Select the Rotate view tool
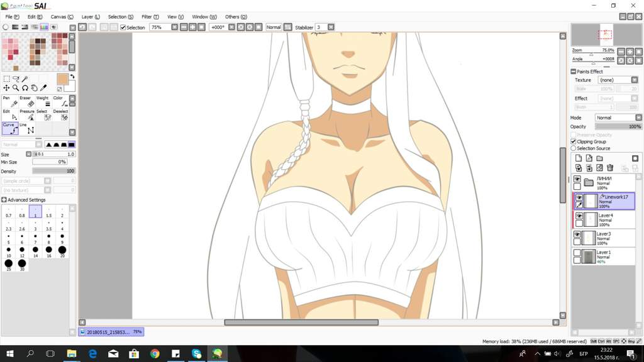The height and width of the screenshot is (362, 644). 25,88
